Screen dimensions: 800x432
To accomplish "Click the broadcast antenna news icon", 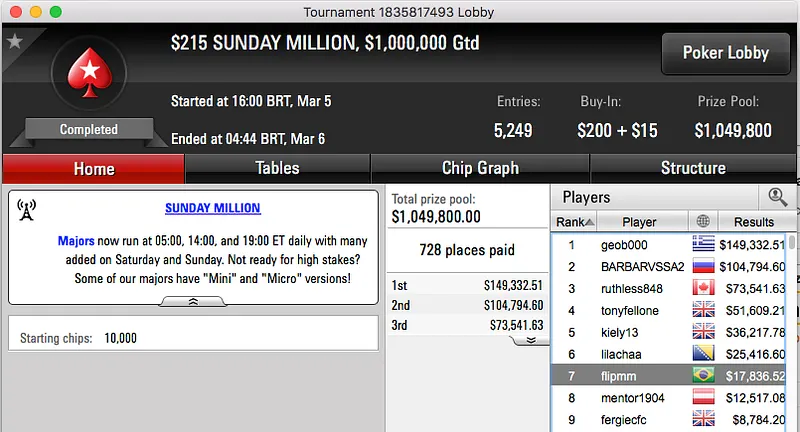I will (x=27, y=210).
